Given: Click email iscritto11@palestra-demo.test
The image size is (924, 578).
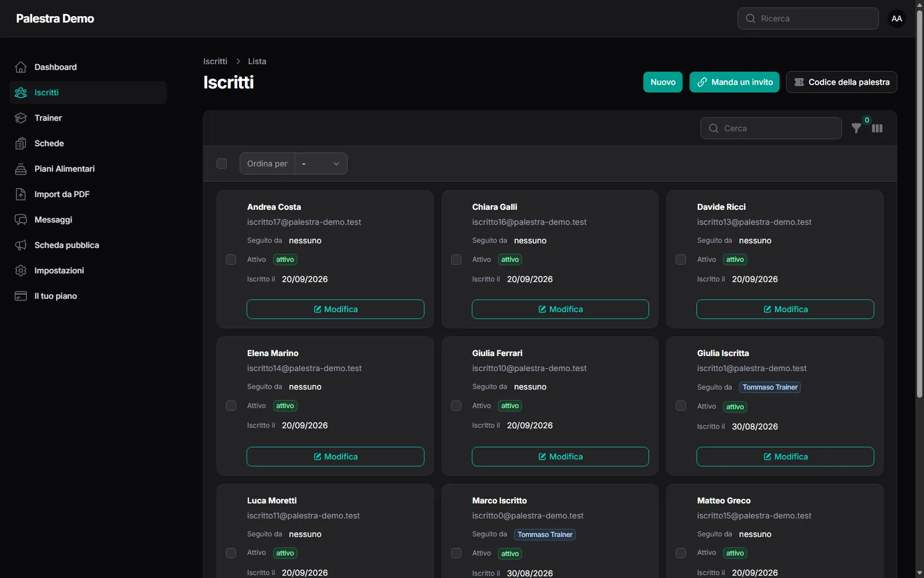Looking at the screenshot, I should [303, 516].
